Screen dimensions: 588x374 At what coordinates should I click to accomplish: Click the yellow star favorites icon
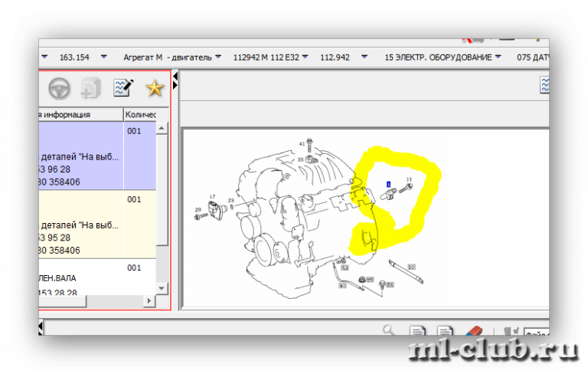click(155, 88)
